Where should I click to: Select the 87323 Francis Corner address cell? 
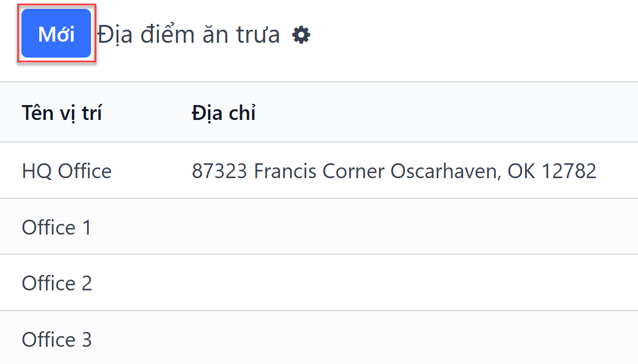[x=394, y=170]
